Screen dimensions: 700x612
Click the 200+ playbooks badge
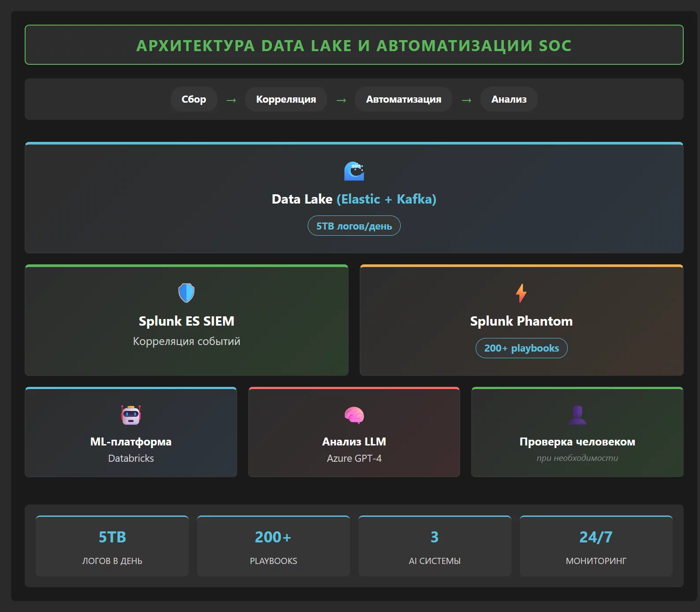pyautogui.click(x=521, y=348)
